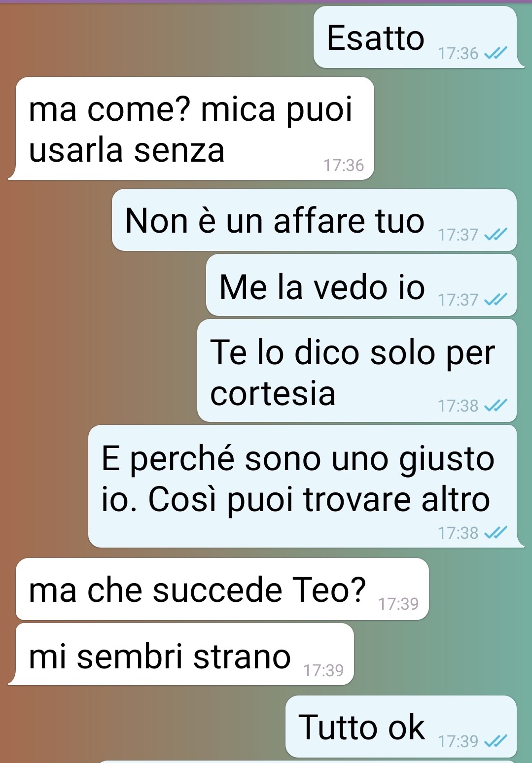Tap double-check icon on 'Non è un affare tuo'
The width and height of the screenshot is (532, 763).
[x=495, y=235]
